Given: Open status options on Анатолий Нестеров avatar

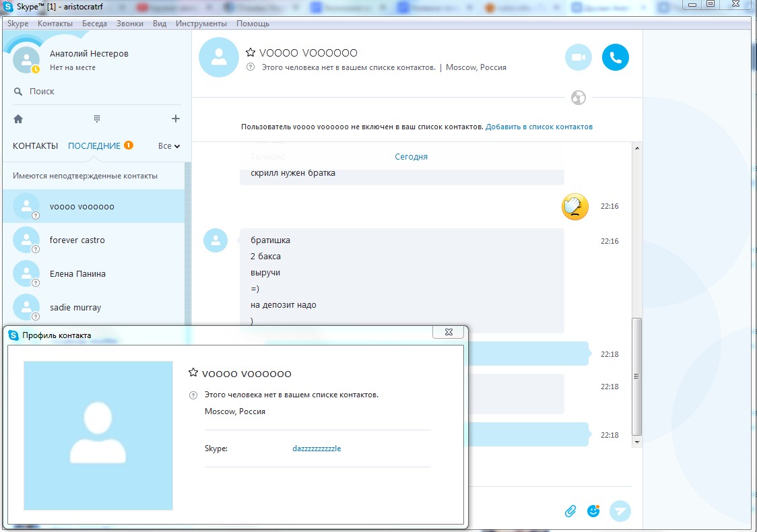Looking at the screenshot, I should coord(26,60).
